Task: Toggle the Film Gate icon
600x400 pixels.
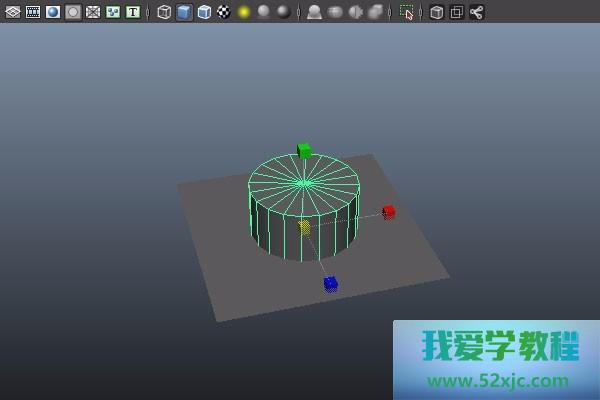Action: 33,12
